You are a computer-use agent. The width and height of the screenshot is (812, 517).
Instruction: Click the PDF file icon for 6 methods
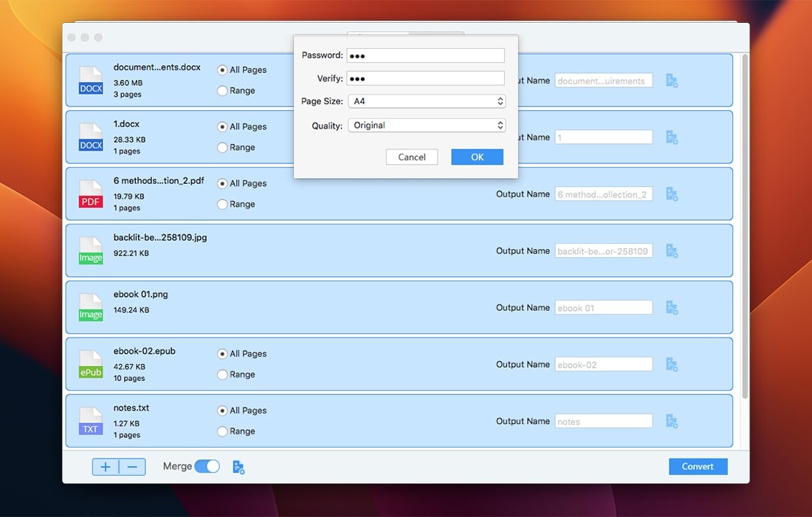(91, 194)
